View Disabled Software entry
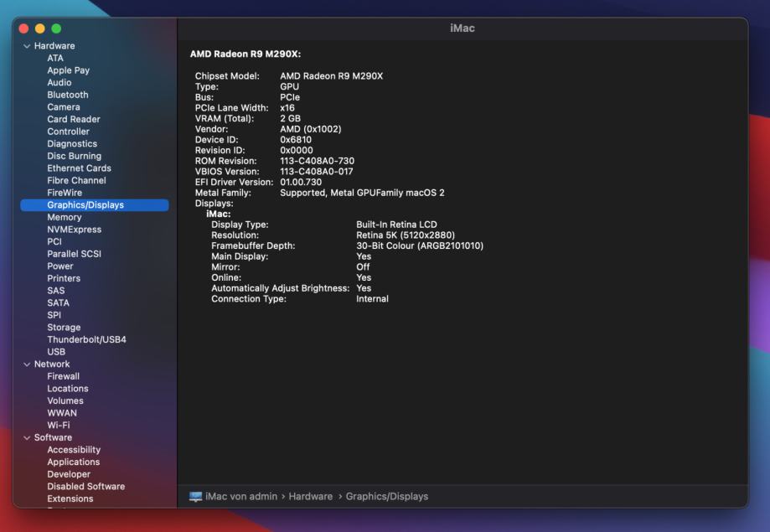The width and height of the screenshot is (770, 532). pos(86,487)
